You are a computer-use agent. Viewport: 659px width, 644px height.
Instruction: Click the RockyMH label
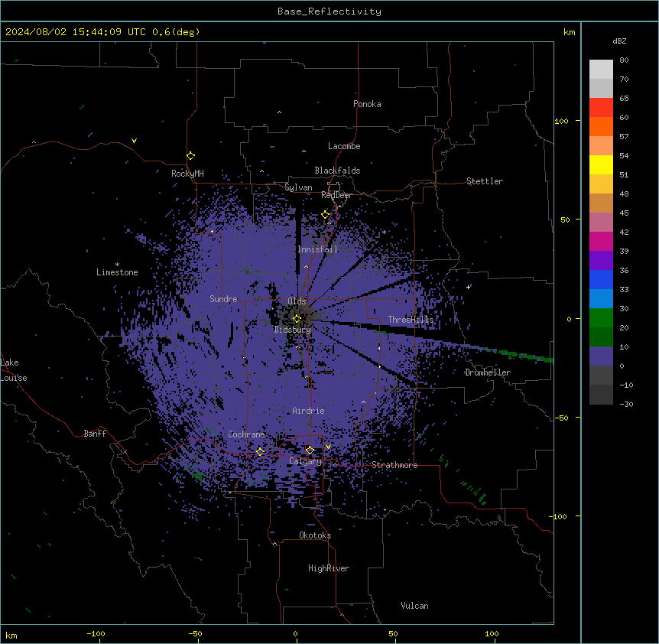(187, 174)
